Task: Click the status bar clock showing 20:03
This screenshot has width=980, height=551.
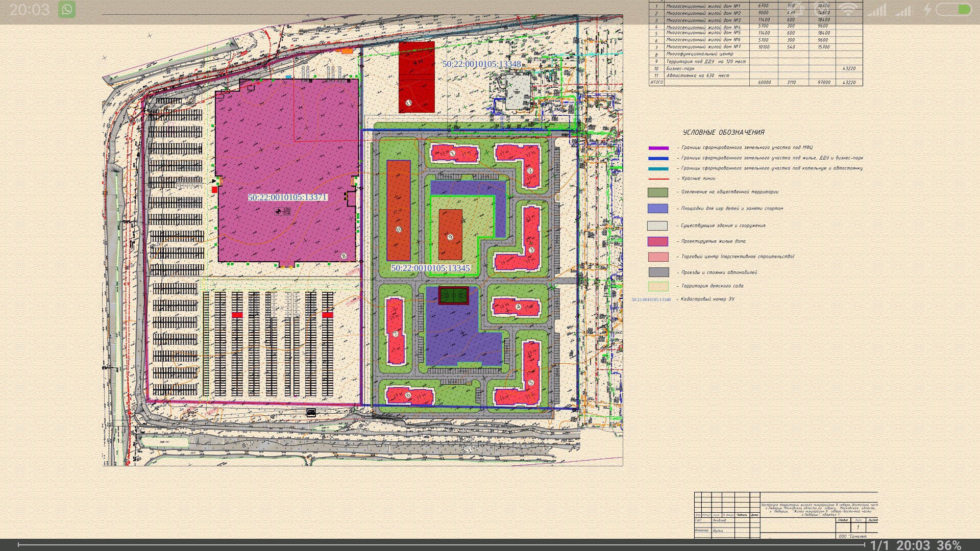Action: click(x=30, y=10)
